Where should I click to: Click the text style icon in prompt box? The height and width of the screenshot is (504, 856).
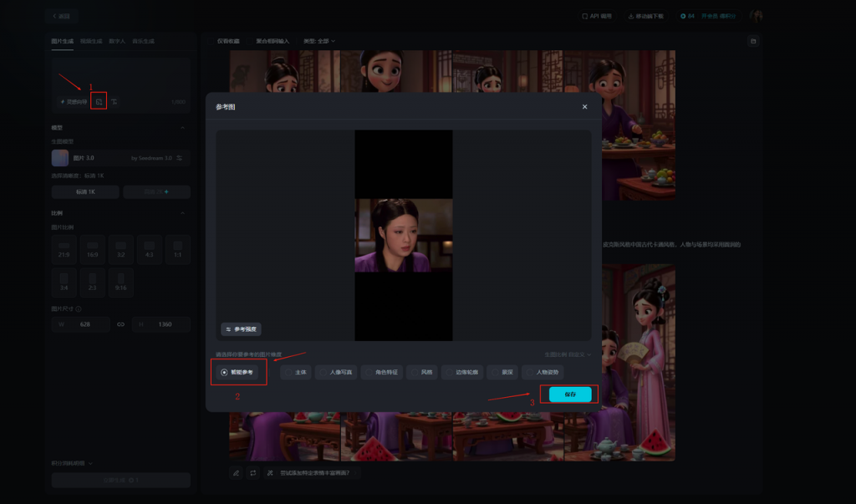114,102
